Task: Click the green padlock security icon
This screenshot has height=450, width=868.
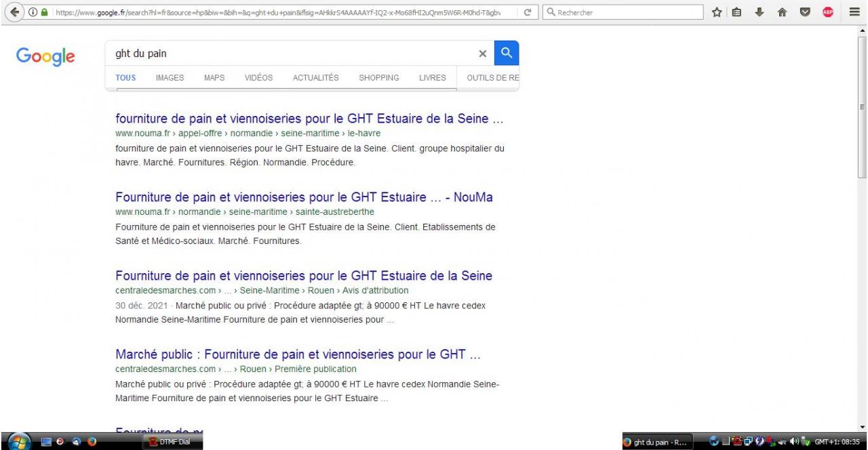Action: pyautogui.click(x=45, y=13)
